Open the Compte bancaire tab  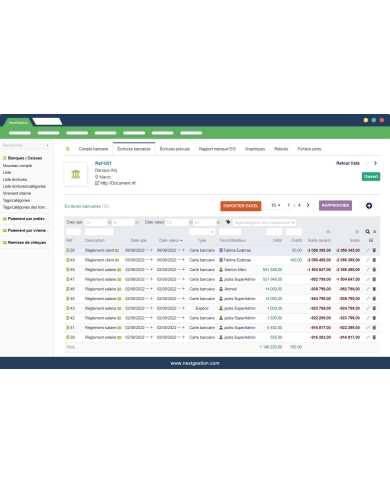point(93,149)
